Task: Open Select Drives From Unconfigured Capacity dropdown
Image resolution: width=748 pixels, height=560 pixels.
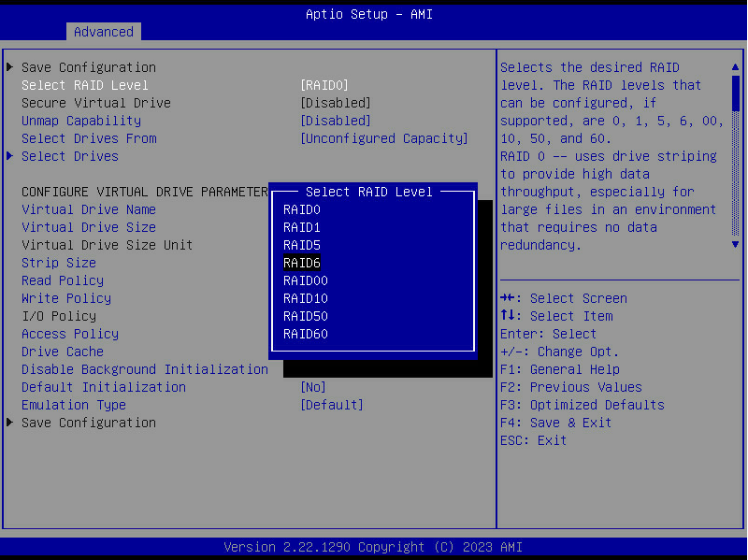Action: (x=384, y=138)
